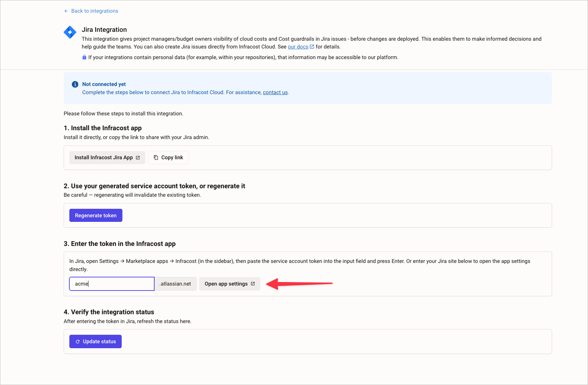This screenshot has width=588, height=385.
Task: Click Update status button
Action: click(96, 341)
